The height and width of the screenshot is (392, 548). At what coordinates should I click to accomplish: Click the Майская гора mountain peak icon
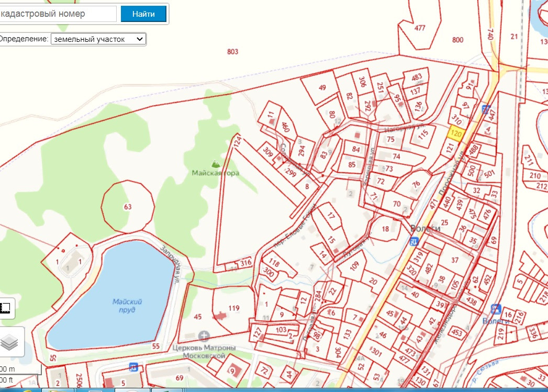point(215,164)
